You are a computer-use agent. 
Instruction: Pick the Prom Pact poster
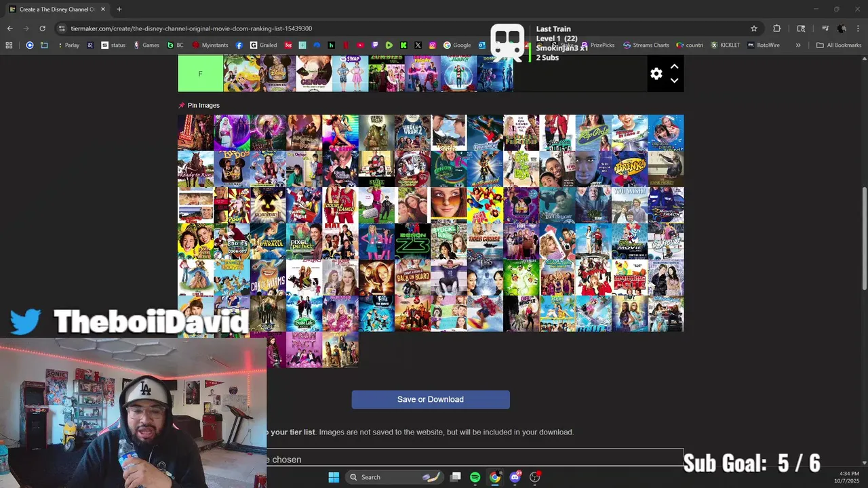tap(304, 350)
